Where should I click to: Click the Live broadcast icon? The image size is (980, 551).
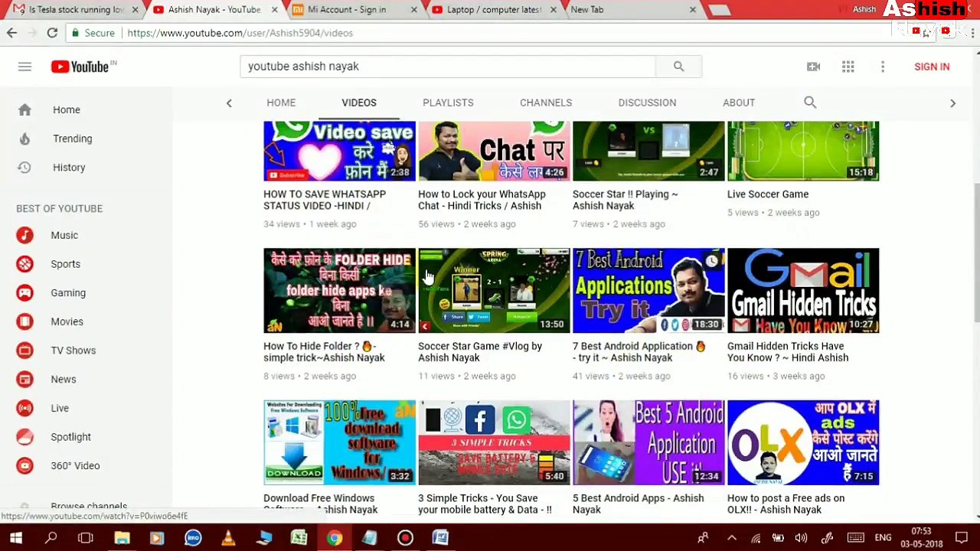point(24,408)
